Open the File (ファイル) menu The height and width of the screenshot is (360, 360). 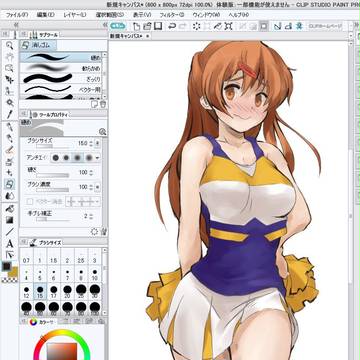tap(17, 15)
